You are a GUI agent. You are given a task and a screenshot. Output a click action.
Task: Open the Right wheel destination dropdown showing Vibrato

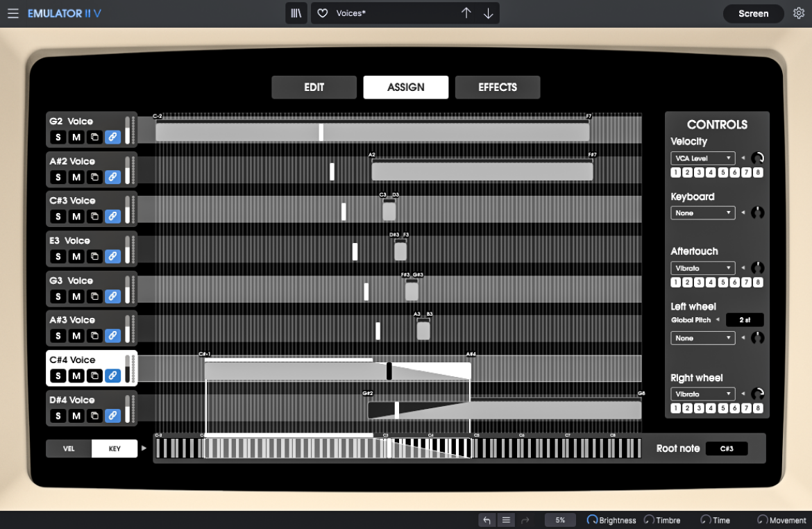pyautogui.click(x=703, y=394)
